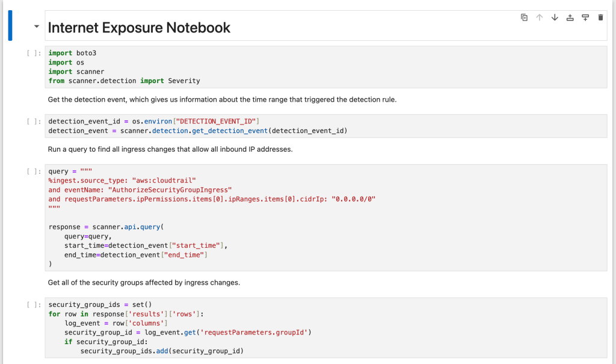
Task: Collapse the Internet Exposure Notebook heading section
Action: [x=37, y=26]
